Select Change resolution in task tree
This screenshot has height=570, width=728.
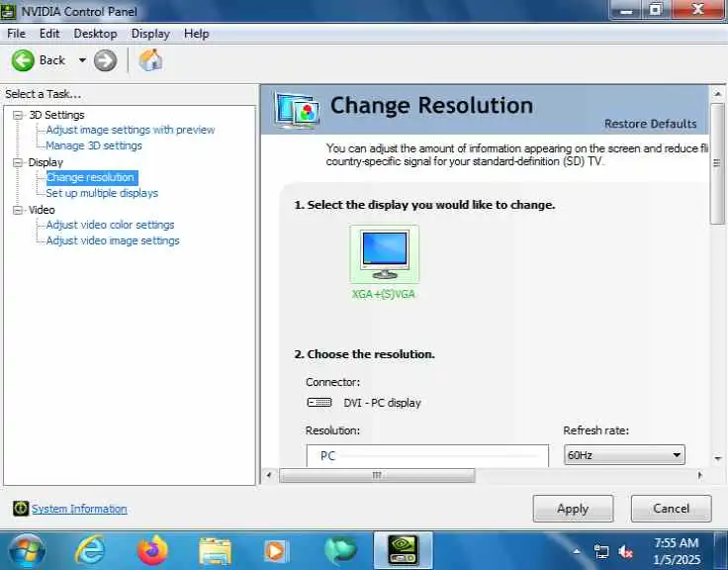[x=91, y=177]
